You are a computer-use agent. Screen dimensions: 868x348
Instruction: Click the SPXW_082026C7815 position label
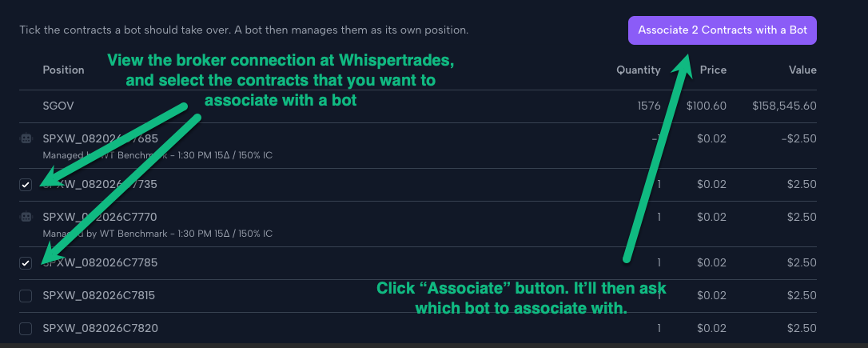click(99, 296)
